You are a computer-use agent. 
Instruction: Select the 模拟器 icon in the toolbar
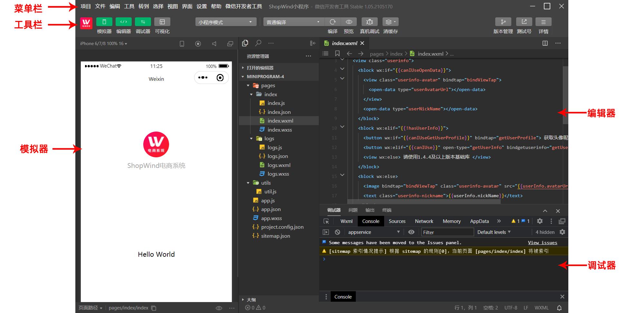pos(104,22)
